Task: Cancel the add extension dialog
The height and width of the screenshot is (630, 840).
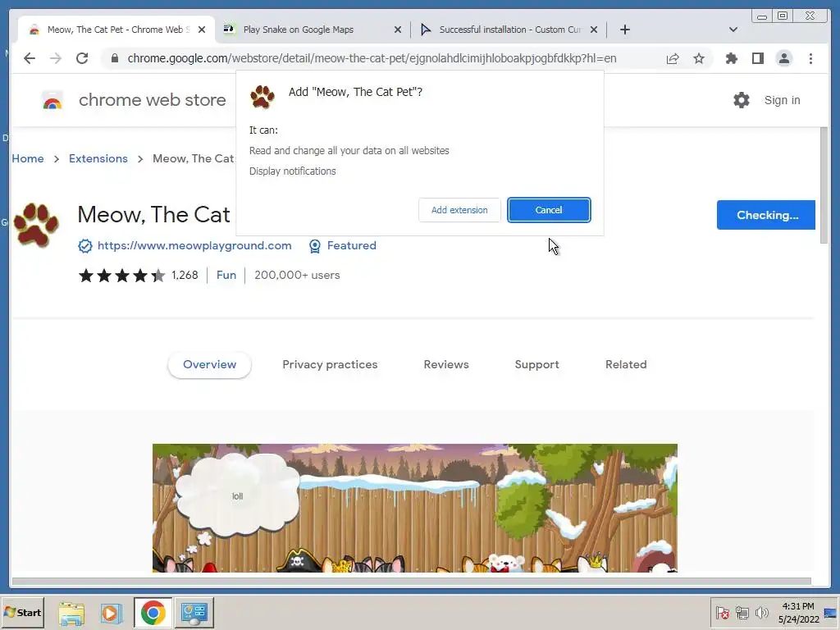Action: click(549, 210)
